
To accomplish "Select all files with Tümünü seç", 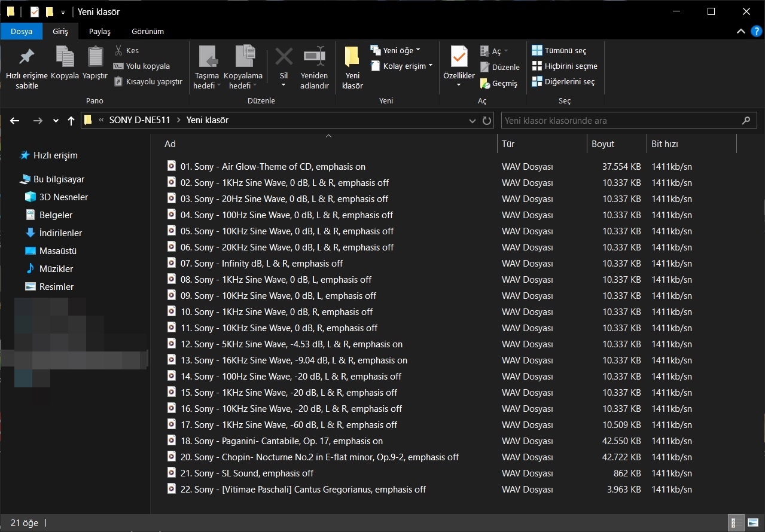I will pyautogui.click(x=559, y=51).
